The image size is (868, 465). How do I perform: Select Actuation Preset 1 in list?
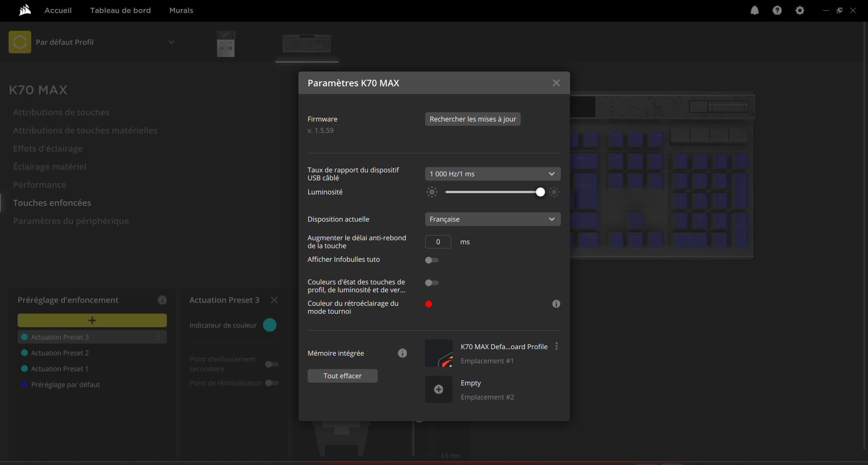click(x=60, y=369)
